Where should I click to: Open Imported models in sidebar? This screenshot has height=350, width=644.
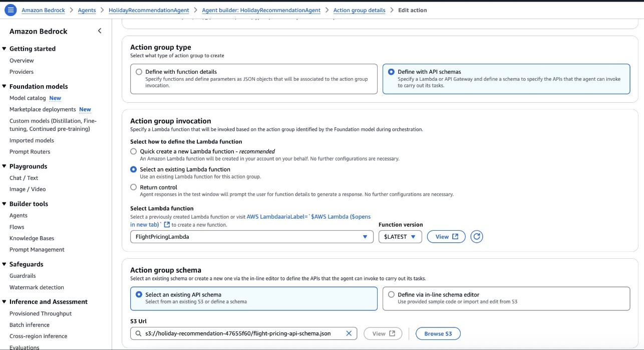click(32, 140)
